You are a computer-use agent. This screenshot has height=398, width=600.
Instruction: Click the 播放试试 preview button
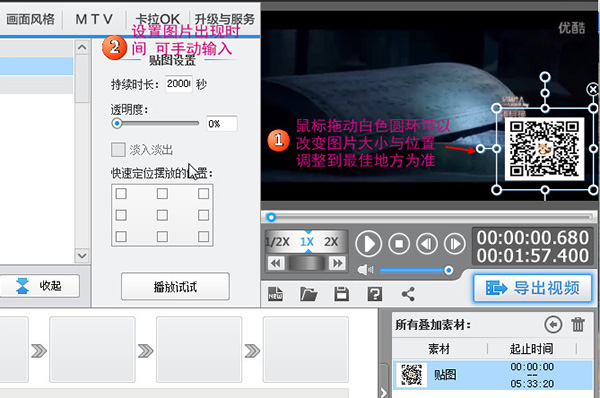[x=175, y=286]
